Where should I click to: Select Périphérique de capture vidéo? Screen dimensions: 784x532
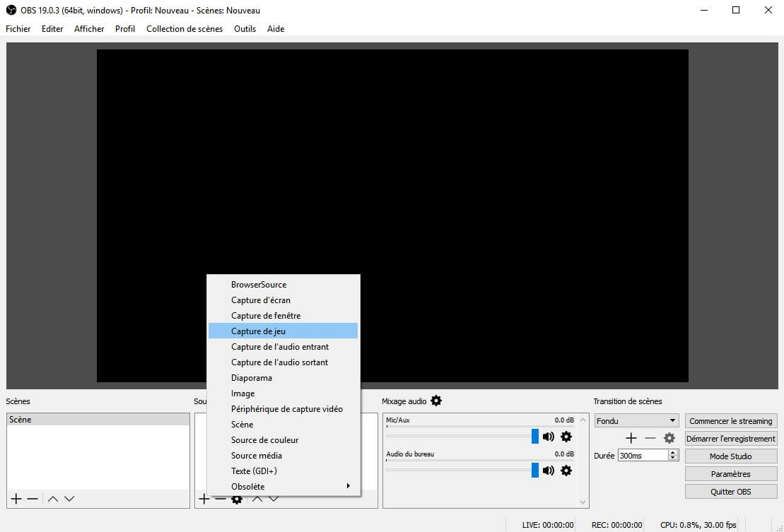tap(283, 408)
